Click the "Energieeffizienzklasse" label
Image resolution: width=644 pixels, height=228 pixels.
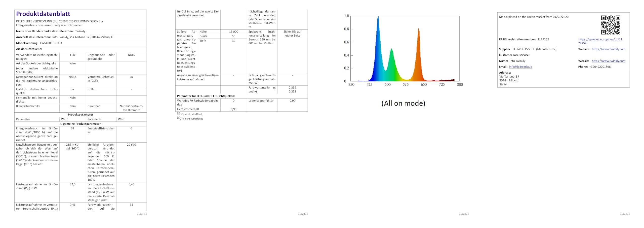(x=101, y=130)
